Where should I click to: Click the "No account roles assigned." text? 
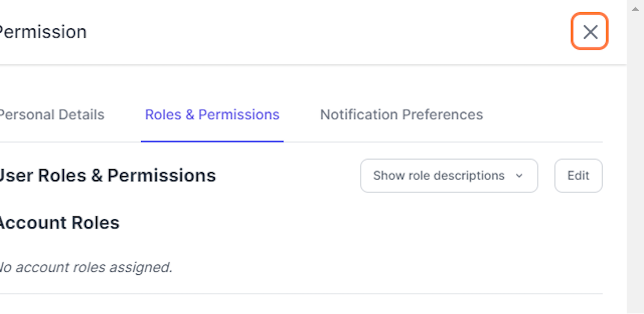pyautogui.click(x=86, y=267)
